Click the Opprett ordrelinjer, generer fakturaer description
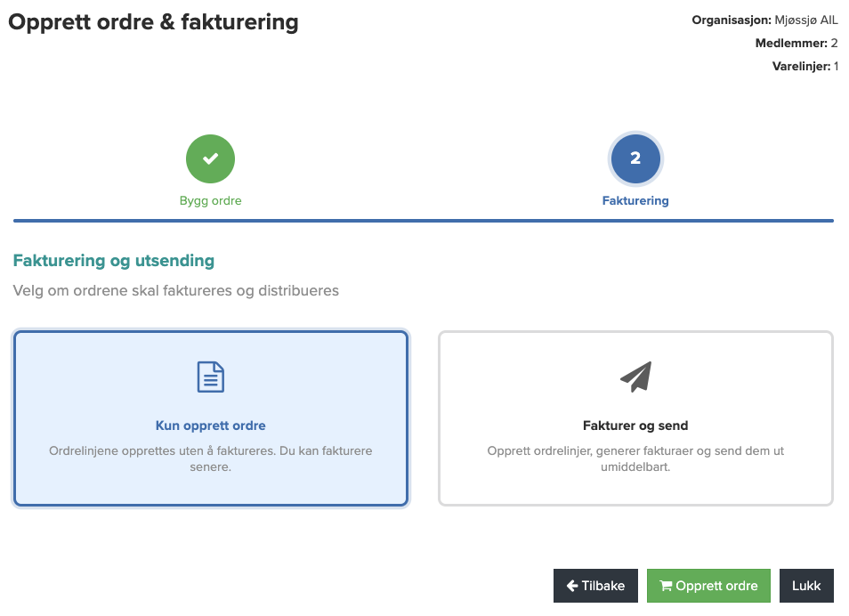This screenshot has height=616, width=849. pos(635,459)
